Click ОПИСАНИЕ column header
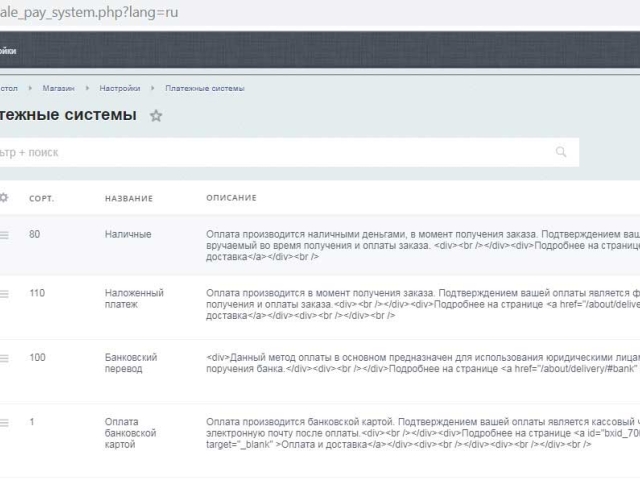The width and height of the screenshot is (640, 480). (x=231, y=198)
